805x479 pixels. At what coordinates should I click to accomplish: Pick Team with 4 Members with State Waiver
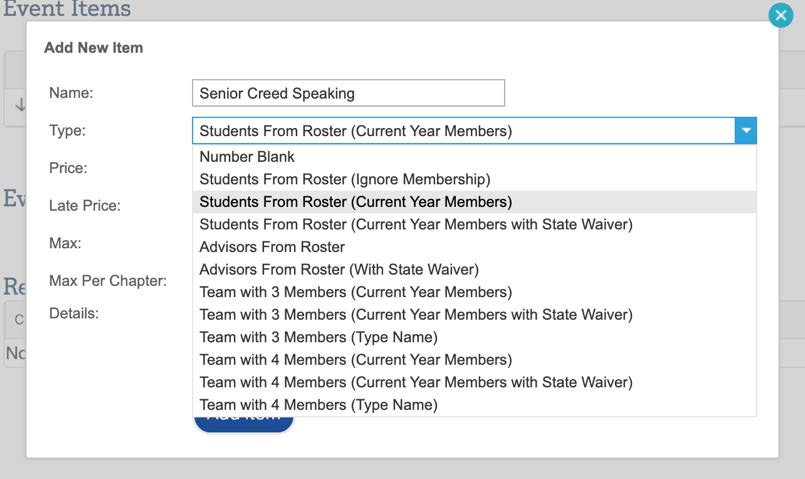tap(415, 382)
